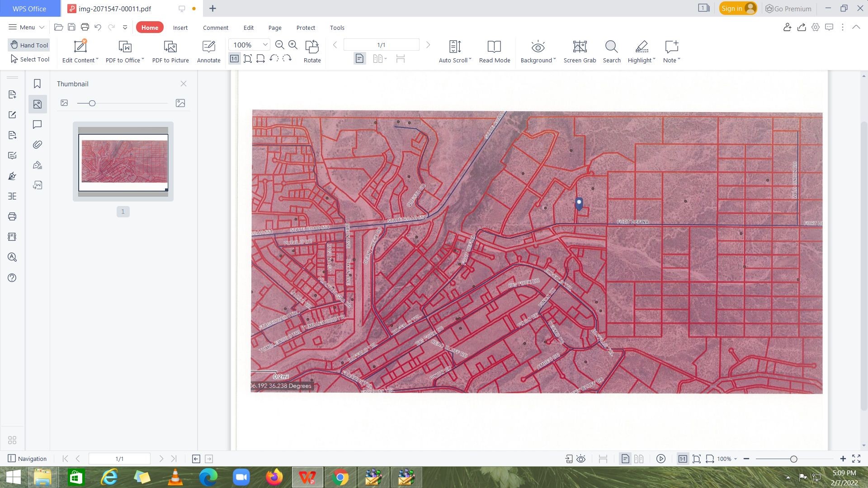Viewport: 868px width, 488px height.
Task: Open the Page ribbon tab
Action: tap(274, 28)
